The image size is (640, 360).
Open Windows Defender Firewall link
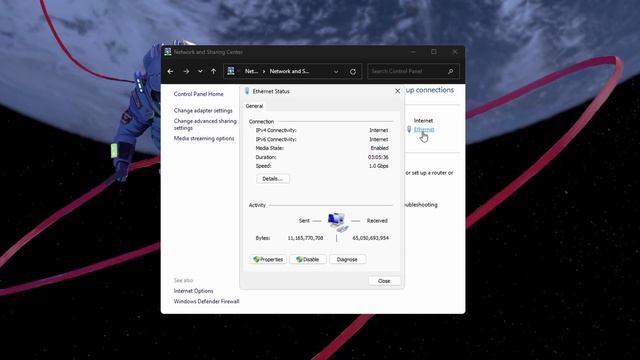click(207, 302)
